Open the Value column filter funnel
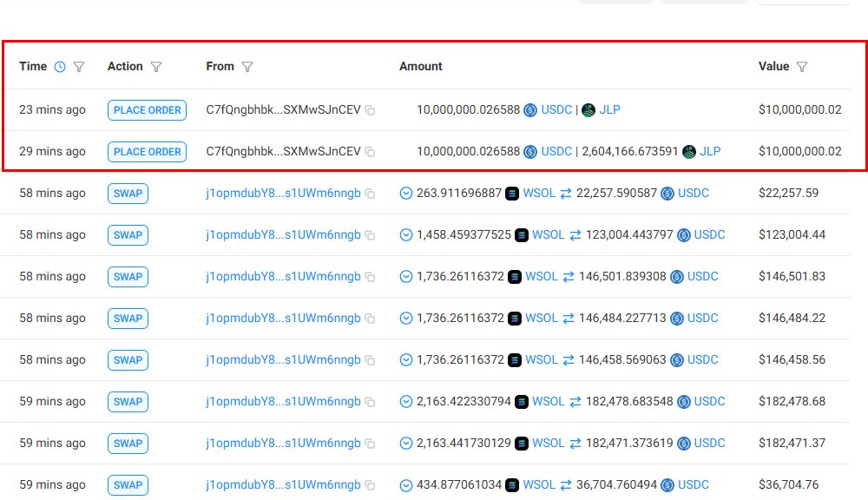 pyautogui.click(x=801, y=67)
